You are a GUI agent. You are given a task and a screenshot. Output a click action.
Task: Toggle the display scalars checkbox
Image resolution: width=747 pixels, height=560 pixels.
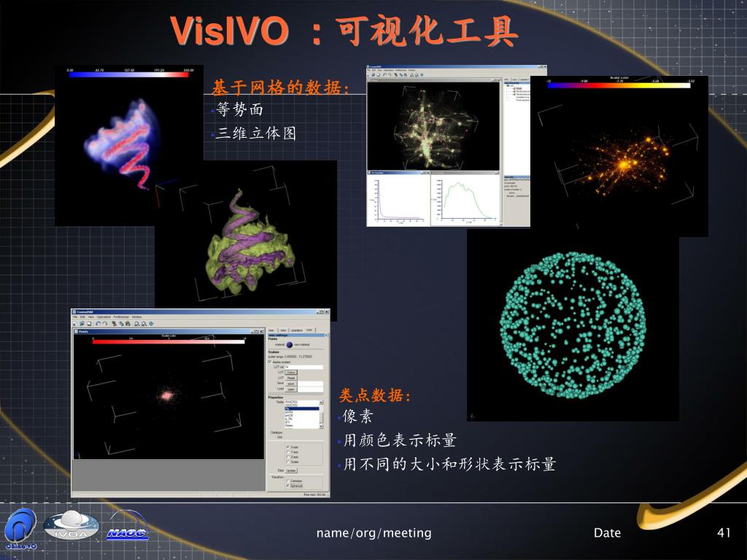270,362
